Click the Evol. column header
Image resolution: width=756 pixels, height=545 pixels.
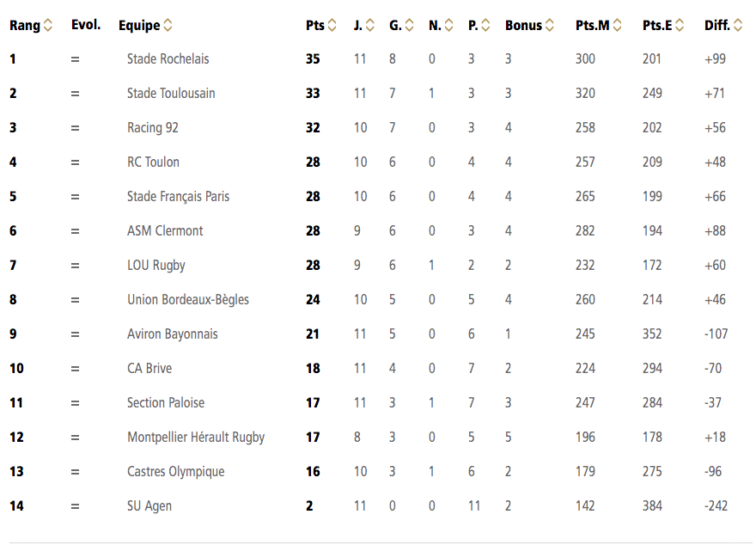86,25
